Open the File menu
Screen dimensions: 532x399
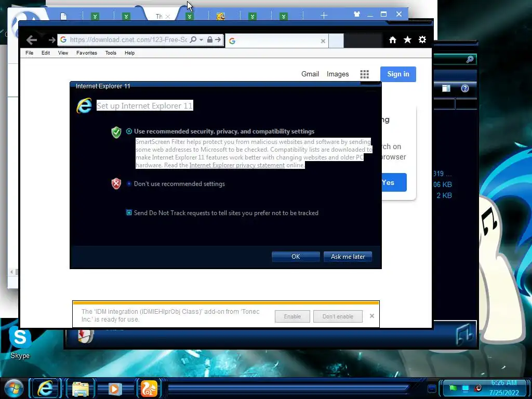pyautogui.click(x=30, y=53)
